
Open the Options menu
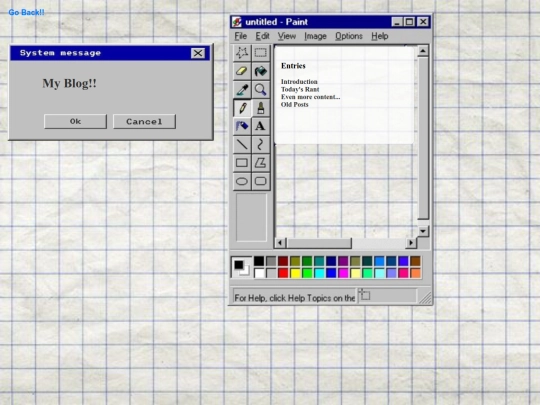point(349,36)
